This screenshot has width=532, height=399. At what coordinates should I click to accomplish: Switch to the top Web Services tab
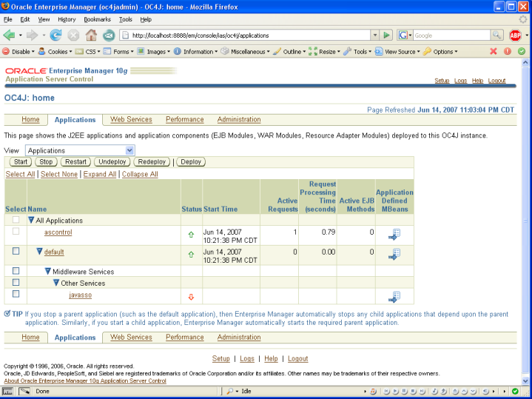131,119
